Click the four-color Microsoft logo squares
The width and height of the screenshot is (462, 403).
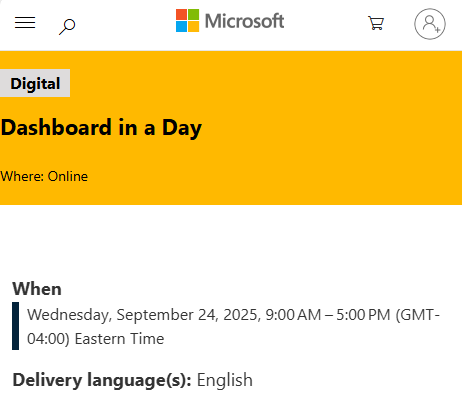pyautogui.click(x=187, y=21)
